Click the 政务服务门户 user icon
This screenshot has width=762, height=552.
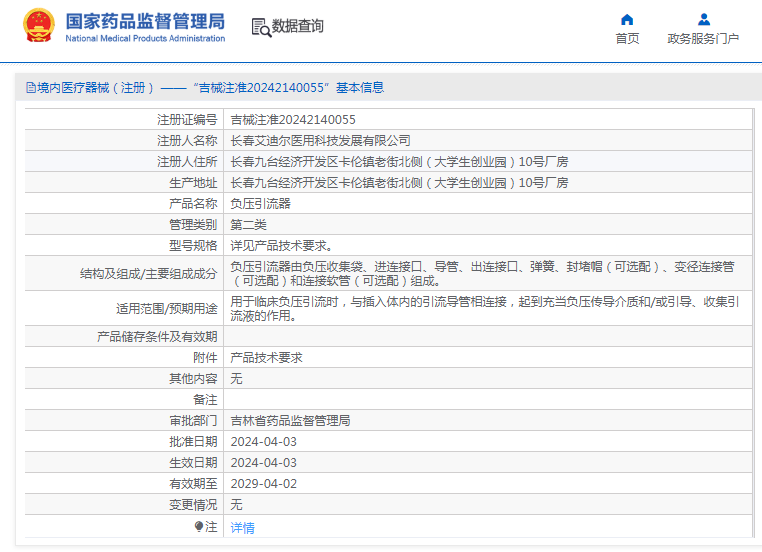pyautogui.click(x=703, y=19)
